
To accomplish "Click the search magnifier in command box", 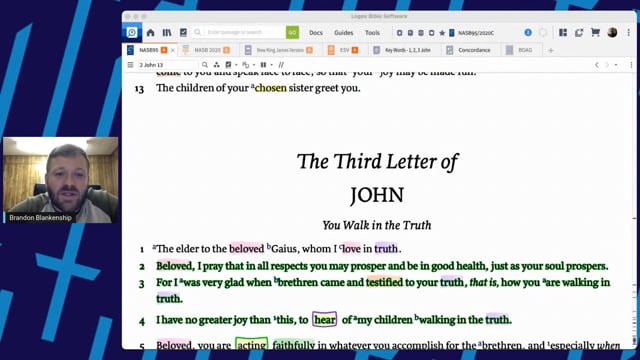I will 198,32.
